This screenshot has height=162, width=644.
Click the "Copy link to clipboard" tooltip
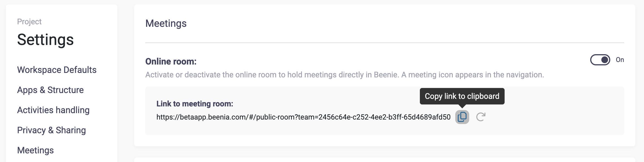(x=462, y=96)
